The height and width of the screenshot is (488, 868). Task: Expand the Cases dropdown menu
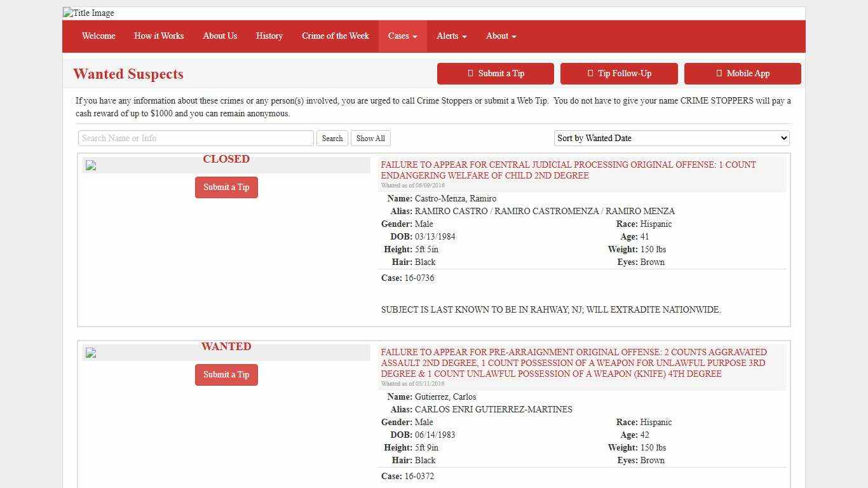pos(402,36)
